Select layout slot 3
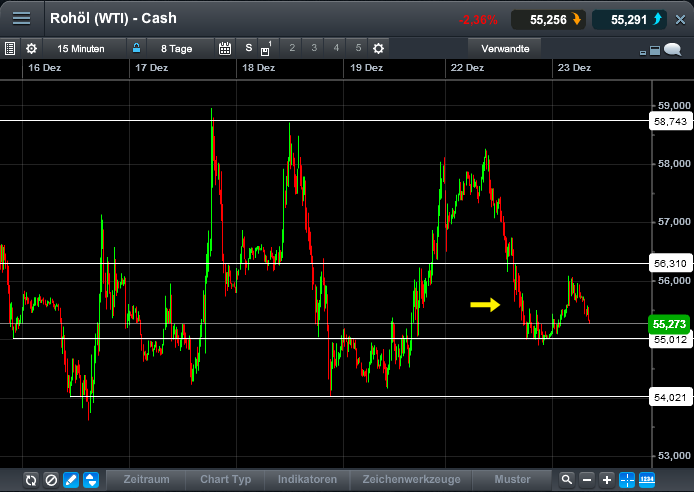Image resolution: width=694 pixels, height=492 pixels. (314, 48)
